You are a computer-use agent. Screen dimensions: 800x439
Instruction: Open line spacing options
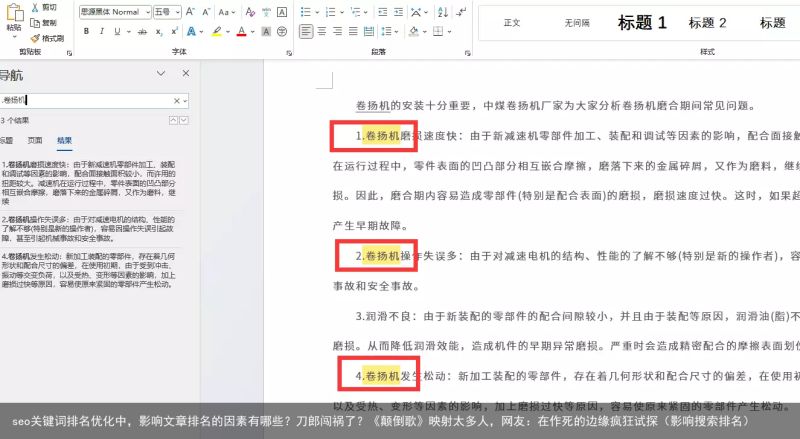[387, 31]
